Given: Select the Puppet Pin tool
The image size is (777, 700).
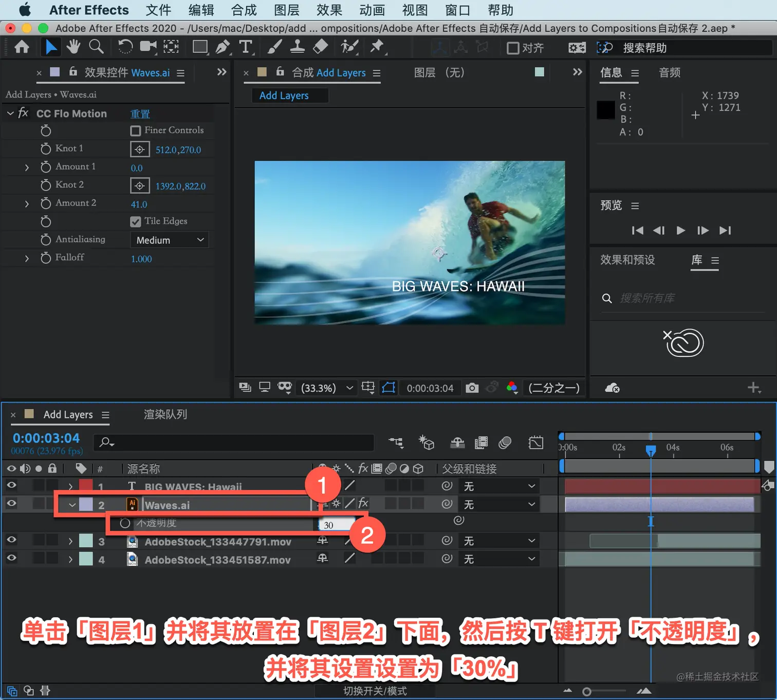Looking at the screenshot, I should click(x=377, y=47).
